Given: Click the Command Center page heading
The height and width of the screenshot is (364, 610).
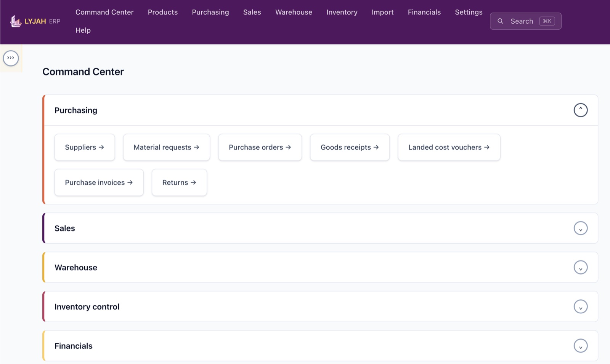Looking at the screenshot, I should pyautogui.click(x=83, y=72).
